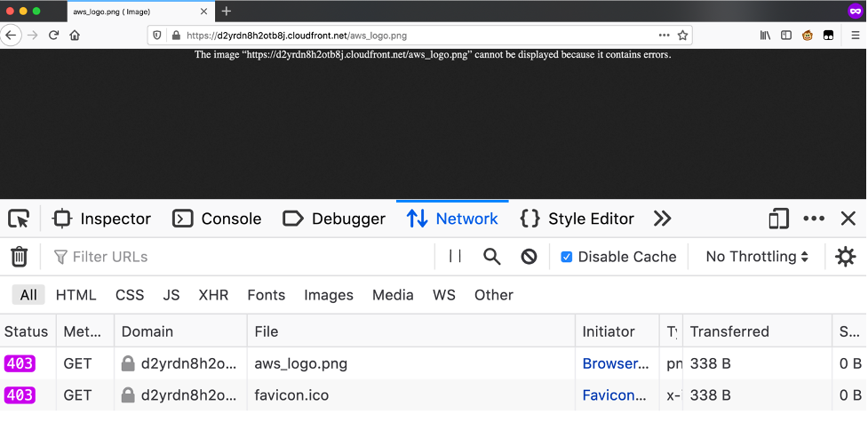
Task: Open request blocking icon
Action: point(529,257)
